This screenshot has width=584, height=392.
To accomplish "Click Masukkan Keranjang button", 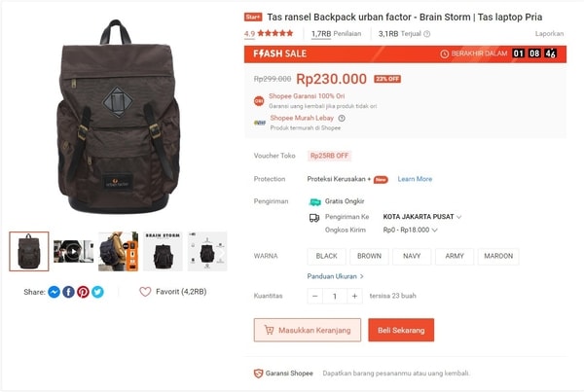I will click(x=308, y=330).
